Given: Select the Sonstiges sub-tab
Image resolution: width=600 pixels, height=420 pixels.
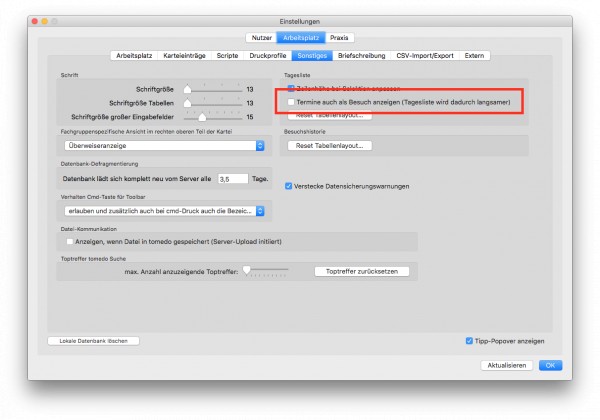Looking at the screenshot, I should point(312,55).
